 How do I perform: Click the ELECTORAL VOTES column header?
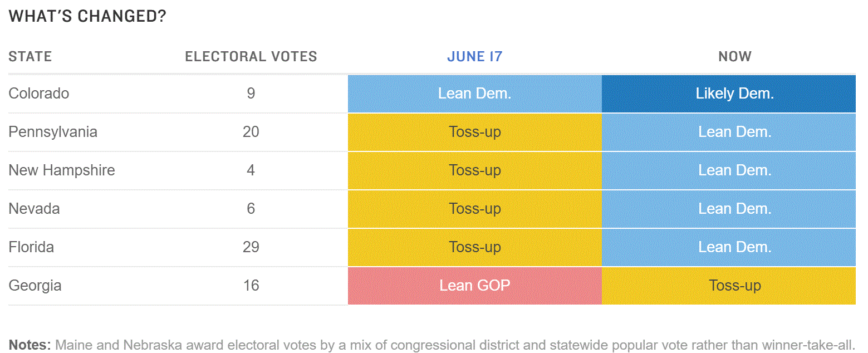(x=251, y=56)
